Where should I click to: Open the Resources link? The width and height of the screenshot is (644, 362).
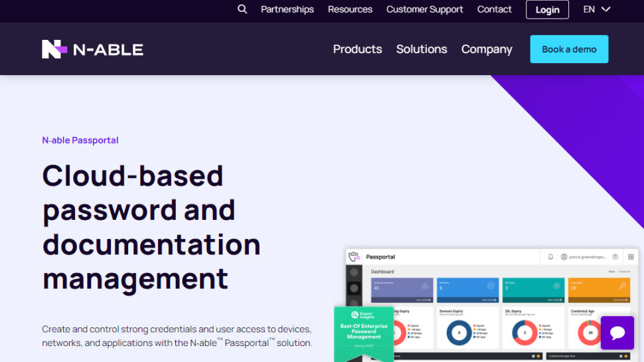[350, 9]
